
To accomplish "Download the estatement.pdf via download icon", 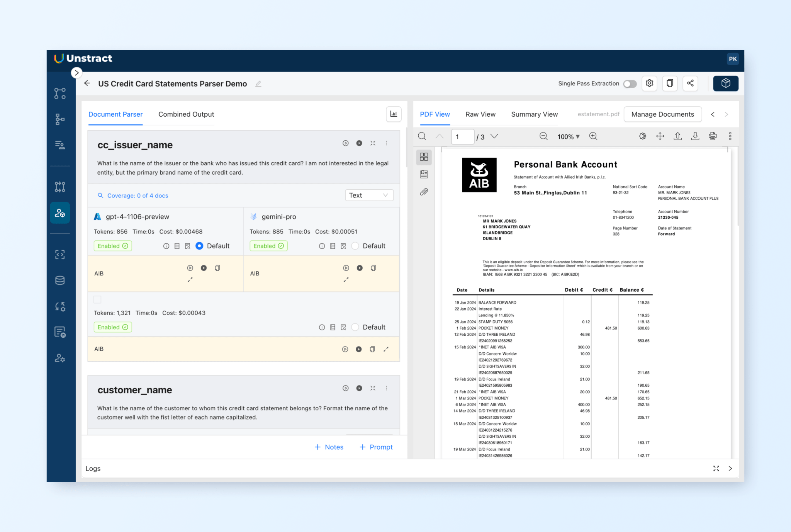I will 695,136.
